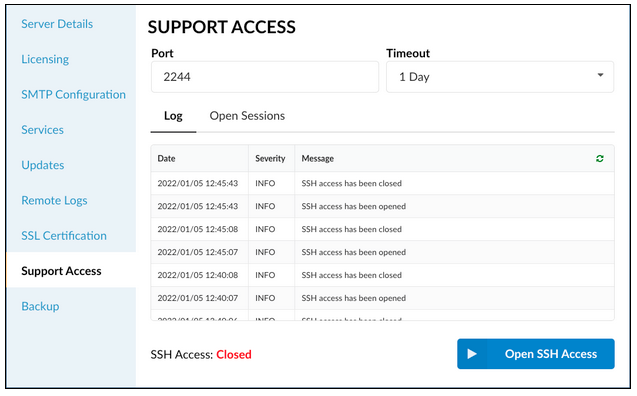
Task: Click the Severity column header
Action: 270,158
